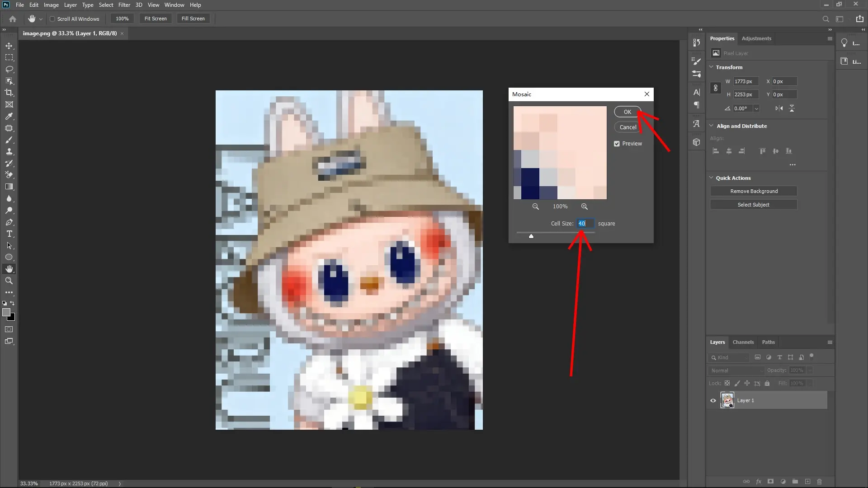Screen dimensions: 868x488
Task: Open the Filter menu
Action: 124,5
